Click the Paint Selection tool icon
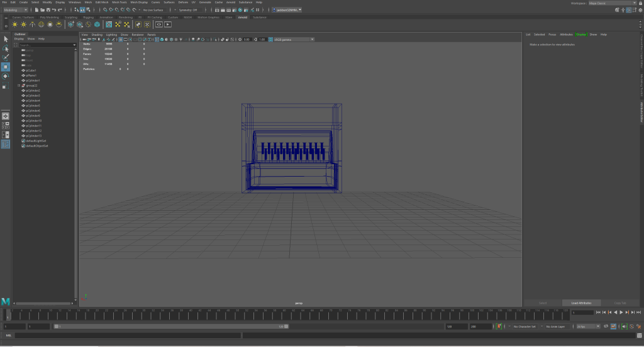This screenshot has width=644, height=347. pyautogui.click(x=6, y=57)
